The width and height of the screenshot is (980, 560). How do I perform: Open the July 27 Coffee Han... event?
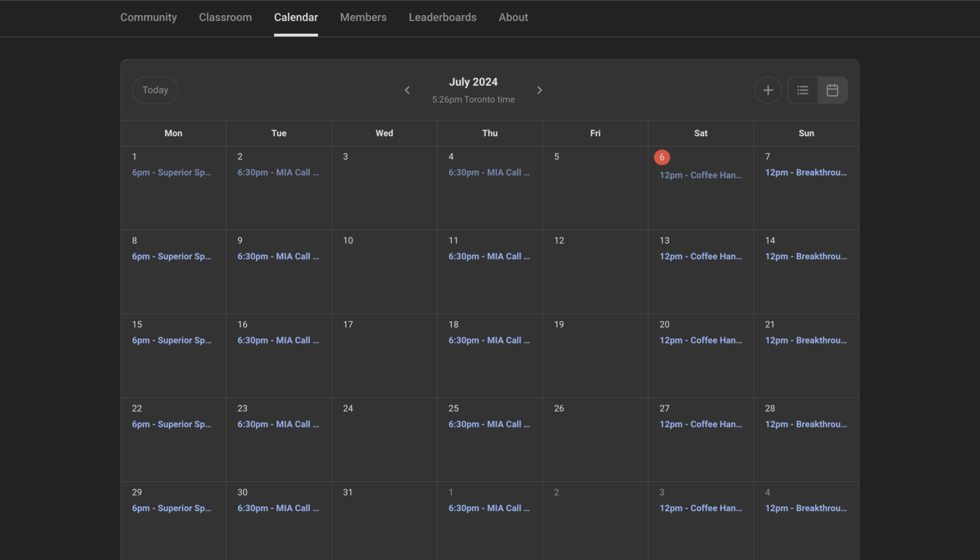(701, 425)
